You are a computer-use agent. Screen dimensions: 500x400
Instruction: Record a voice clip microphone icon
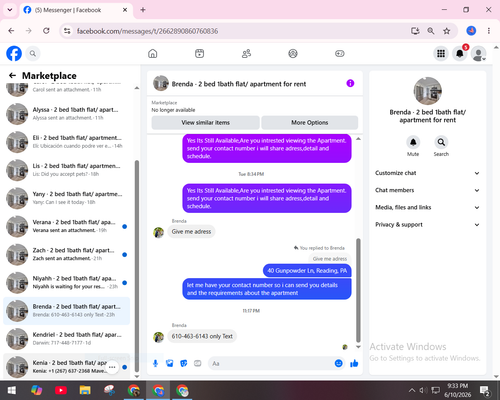click(155, 363)
